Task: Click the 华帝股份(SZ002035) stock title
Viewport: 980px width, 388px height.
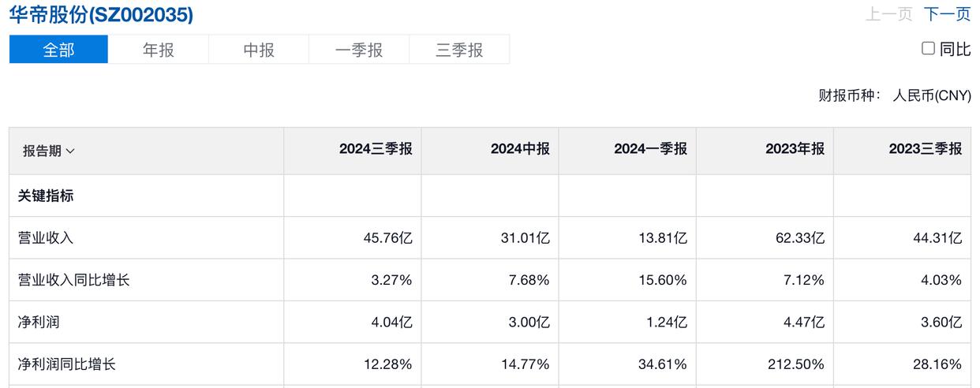Action: [101, 14]
